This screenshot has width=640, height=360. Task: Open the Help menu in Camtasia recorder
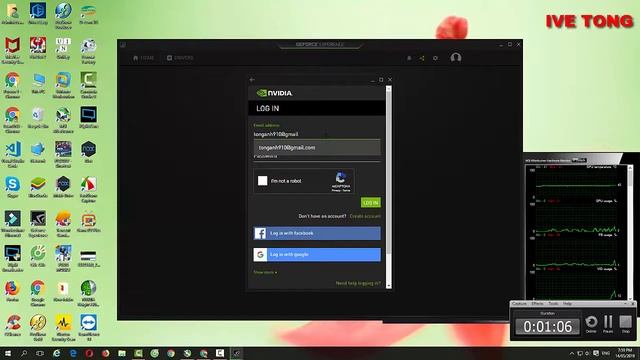(x=567, y=304)
